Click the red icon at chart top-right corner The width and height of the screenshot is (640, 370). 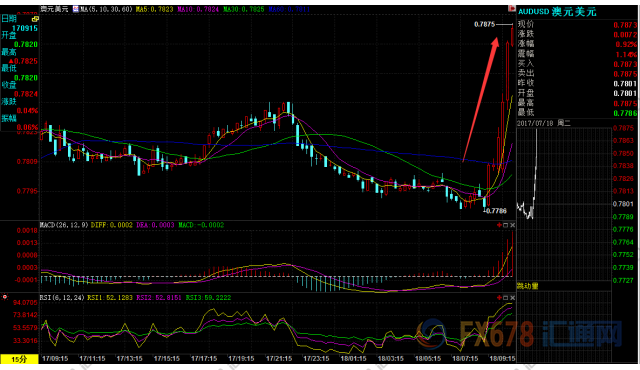tap(511, 9)
